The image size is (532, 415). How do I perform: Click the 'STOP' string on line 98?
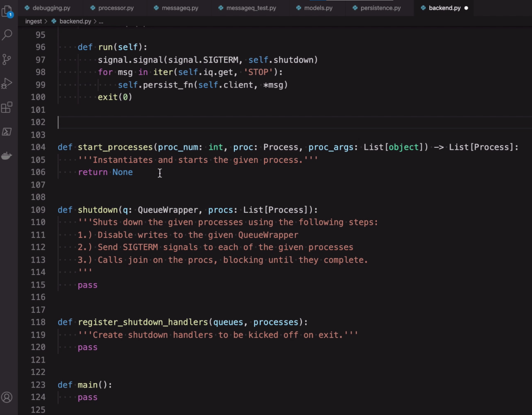pos(258,72)
